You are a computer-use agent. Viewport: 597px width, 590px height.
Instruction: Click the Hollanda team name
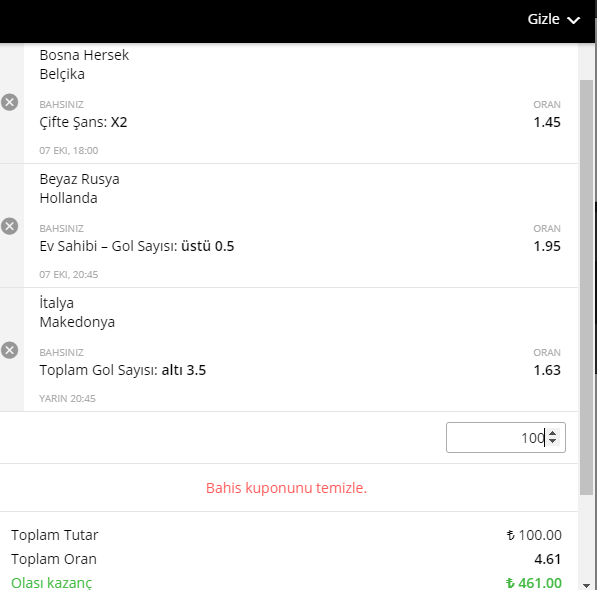(x=69, y=198)
